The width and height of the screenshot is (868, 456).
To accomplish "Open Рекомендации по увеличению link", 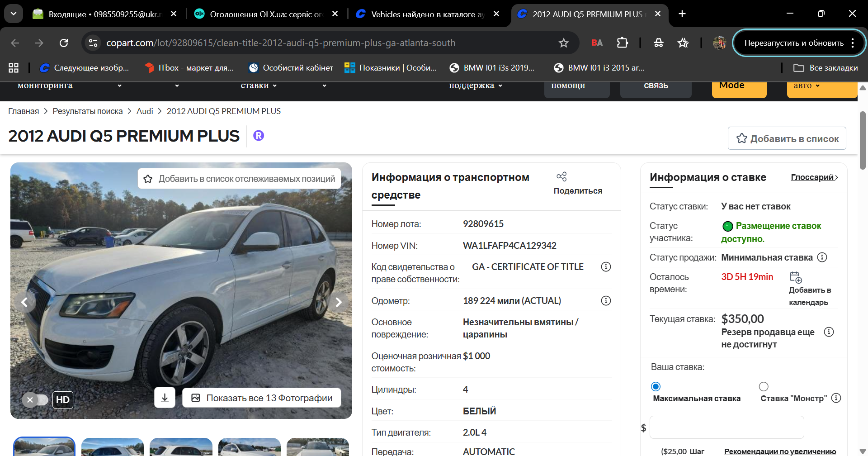I will (x=780, y=451).
